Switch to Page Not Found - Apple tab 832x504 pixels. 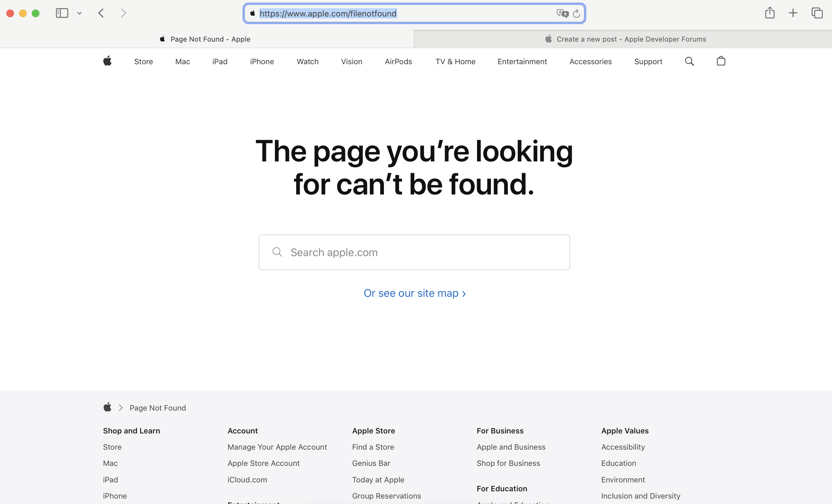click(207, 39)
